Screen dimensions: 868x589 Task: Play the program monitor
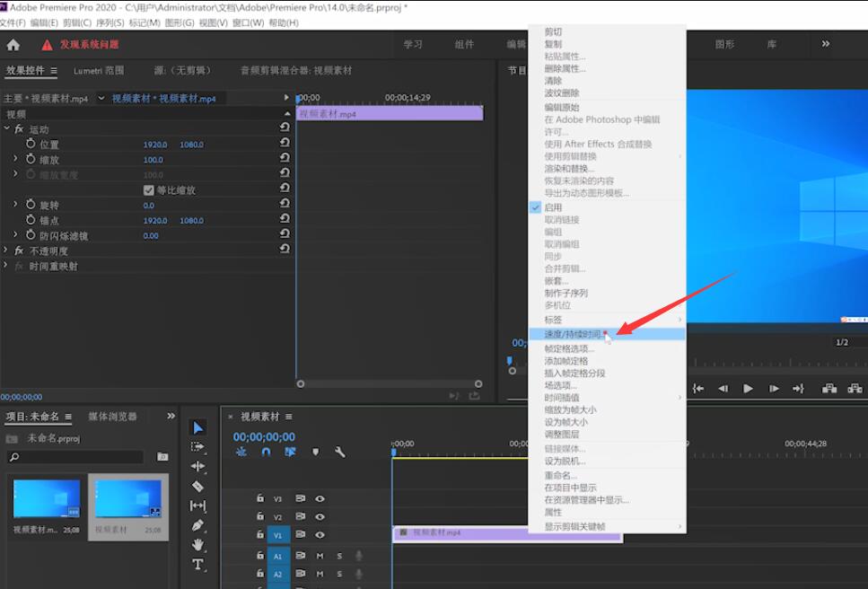pos(748,389)
